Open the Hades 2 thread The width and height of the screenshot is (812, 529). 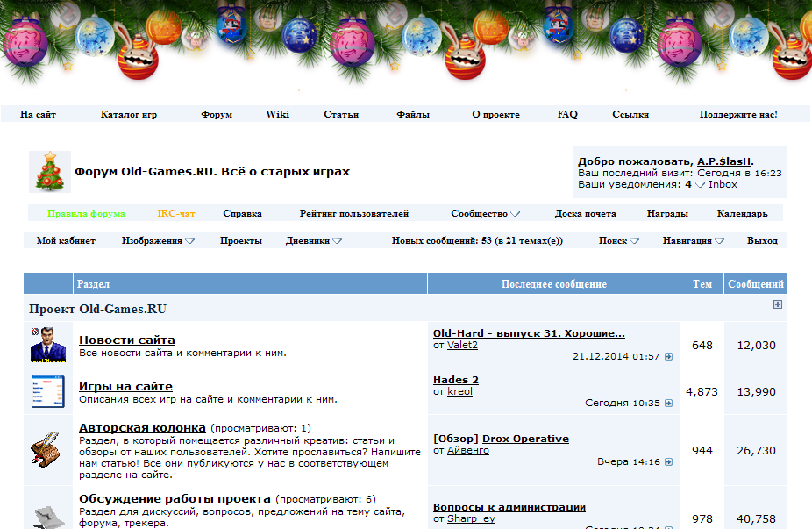point(456,380)
